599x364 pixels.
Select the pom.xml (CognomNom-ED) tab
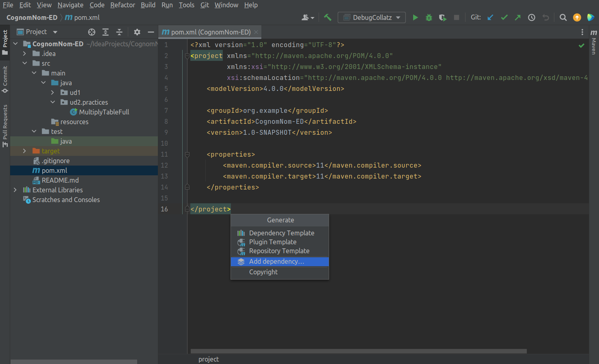[x=210, y=32]
